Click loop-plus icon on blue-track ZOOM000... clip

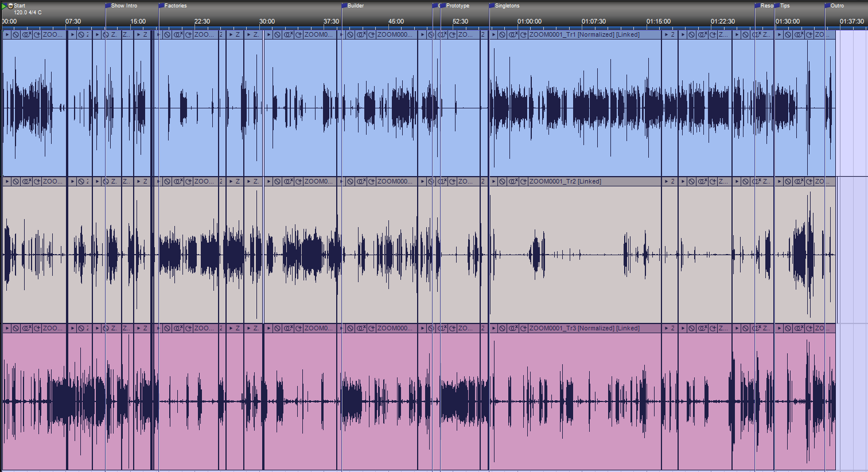click(x=371, y=34)
